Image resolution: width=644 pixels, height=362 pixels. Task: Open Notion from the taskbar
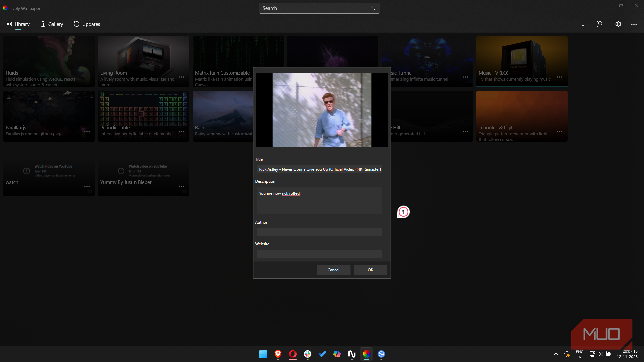point(352,354)
